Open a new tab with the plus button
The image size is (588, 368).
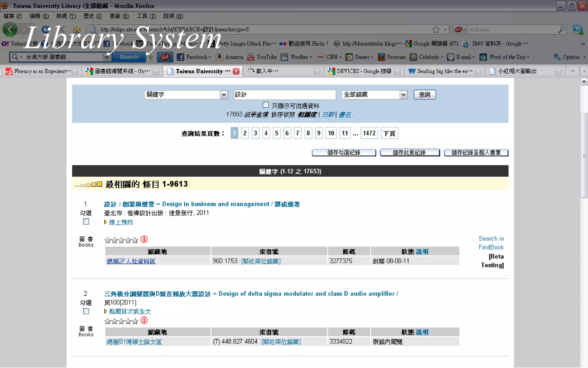572,71
